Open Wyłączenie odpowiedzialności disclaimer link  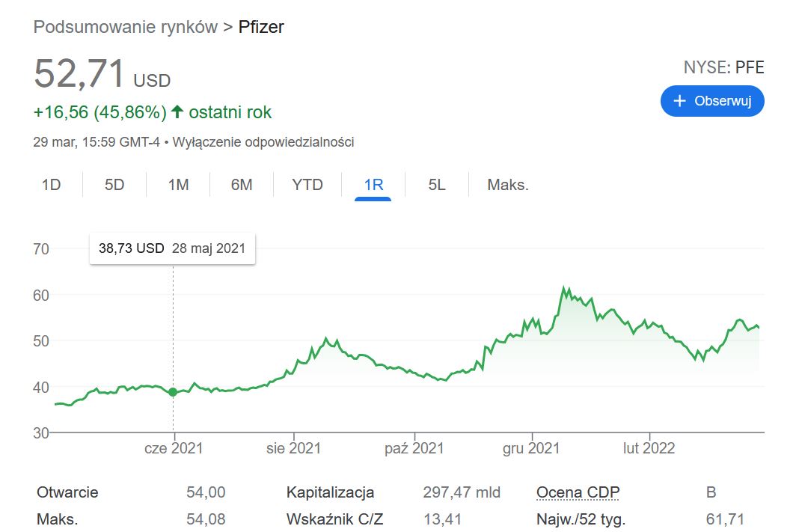[x=263, y=142]
